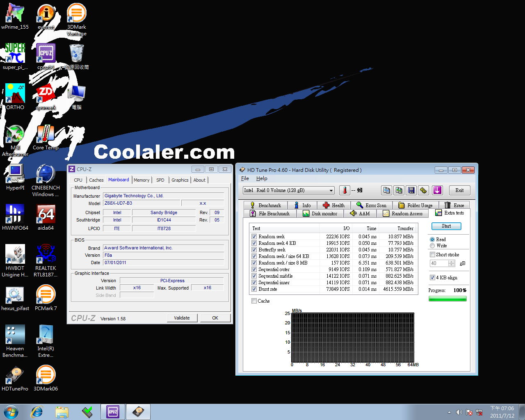Launch Internet Explorer from the taskbar
525x420 pixels.
point(37,411)
